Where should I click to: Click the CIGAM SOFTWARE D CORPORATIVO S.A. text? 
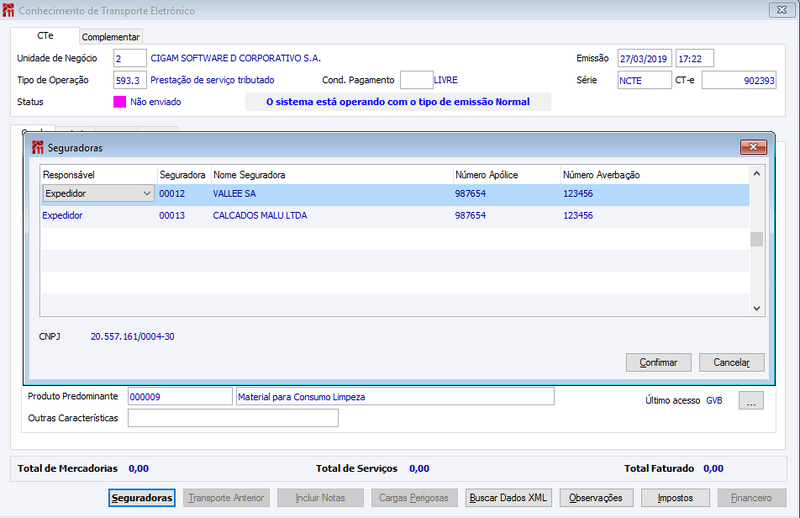236,58
